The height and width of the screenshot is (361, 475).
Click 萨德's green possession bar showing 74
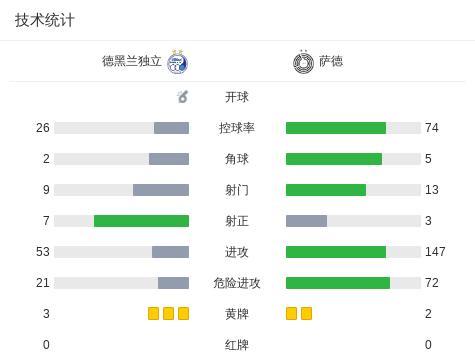click(x=336, y=128)
